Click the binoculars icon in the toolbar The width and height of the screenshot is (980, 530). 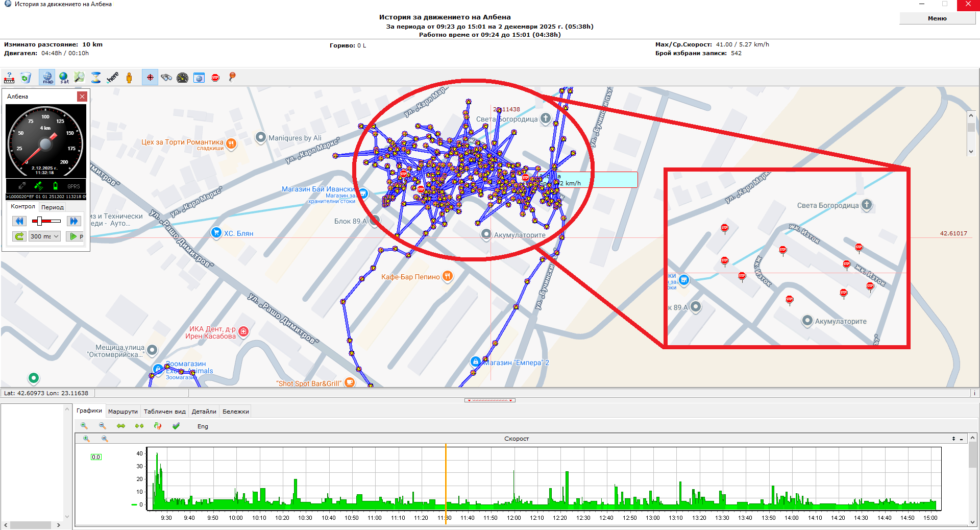click(166, 78)
